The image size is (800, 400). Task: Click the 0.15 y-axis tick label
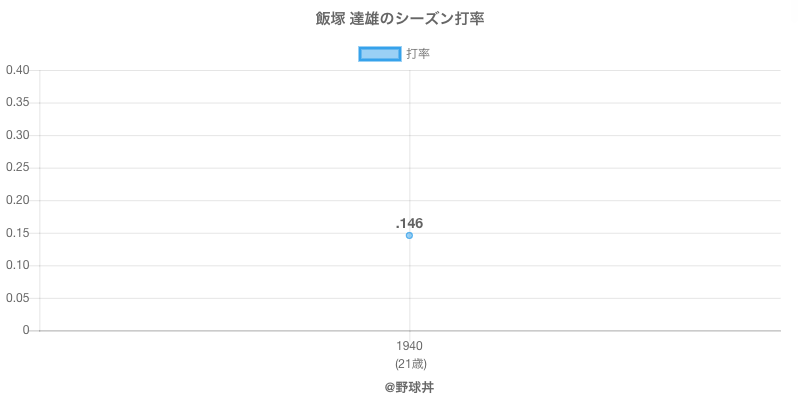(x=17, y=233)
